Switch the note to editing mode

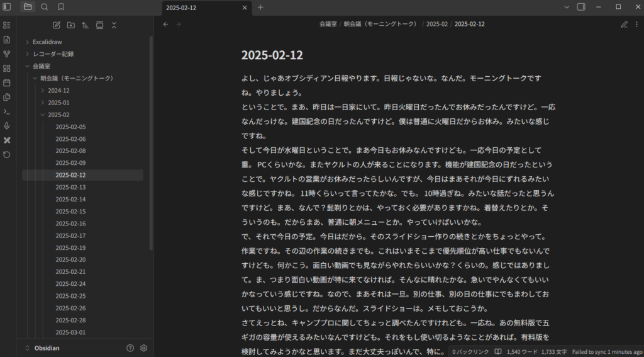(624, 25)
